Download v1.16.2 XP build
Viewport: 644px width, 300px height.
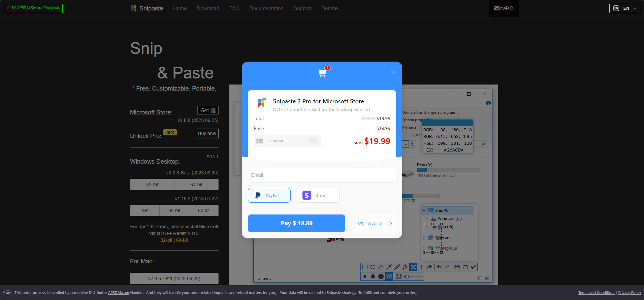145,210
